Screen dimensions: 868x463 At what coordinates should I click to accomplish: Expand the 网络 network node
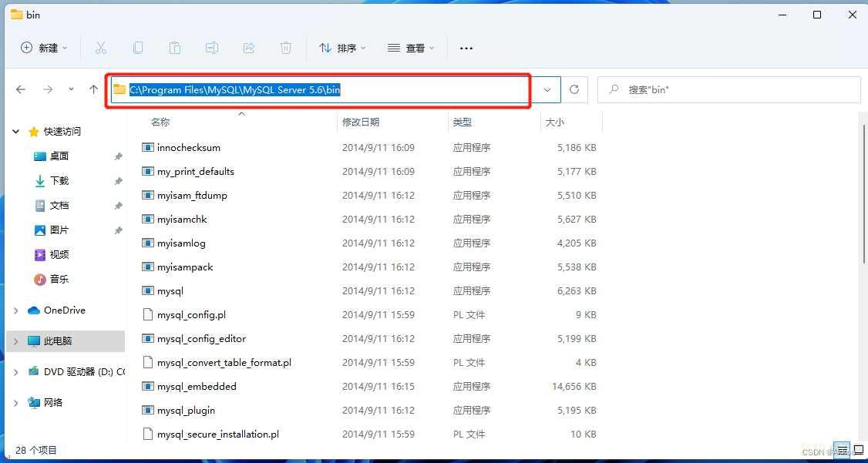[x=15, y=403]
